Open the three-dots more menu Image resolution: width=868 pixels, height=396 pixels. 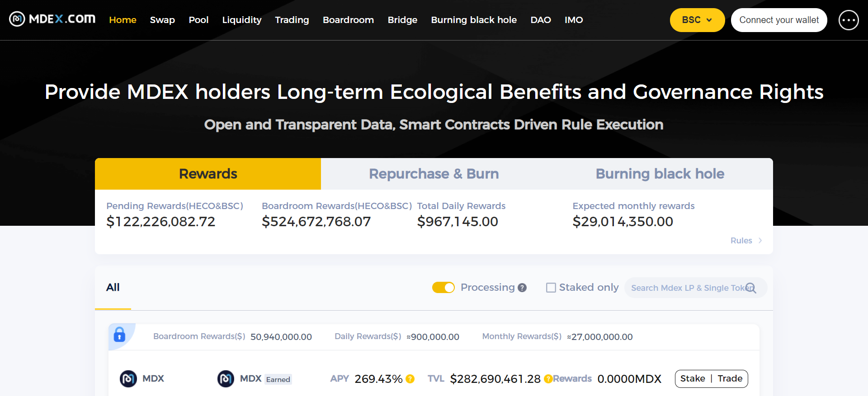[x=849, y=20]
